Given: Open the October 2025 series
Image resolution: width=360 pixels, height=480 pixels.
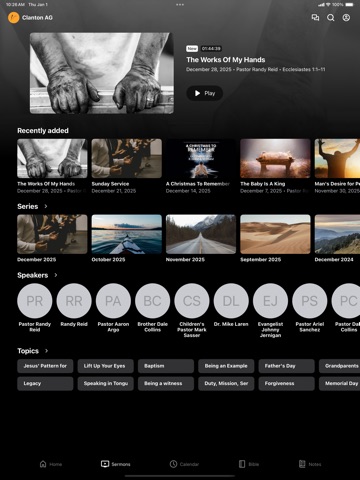Looking at the screenshot, I should (x=127, y=234).
